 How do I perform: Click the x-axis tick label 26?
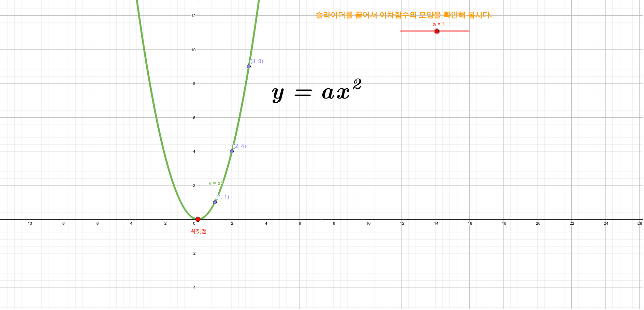pos(640,223)
